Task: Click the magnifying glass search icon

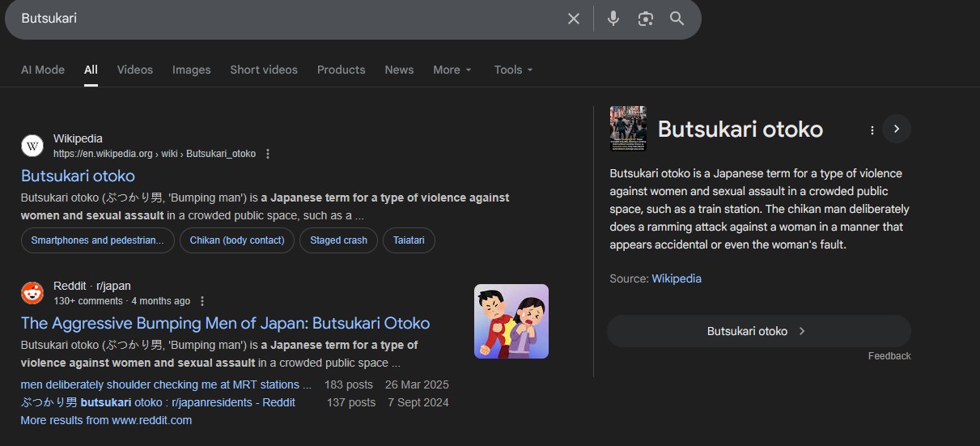Action: pos(677,19)
